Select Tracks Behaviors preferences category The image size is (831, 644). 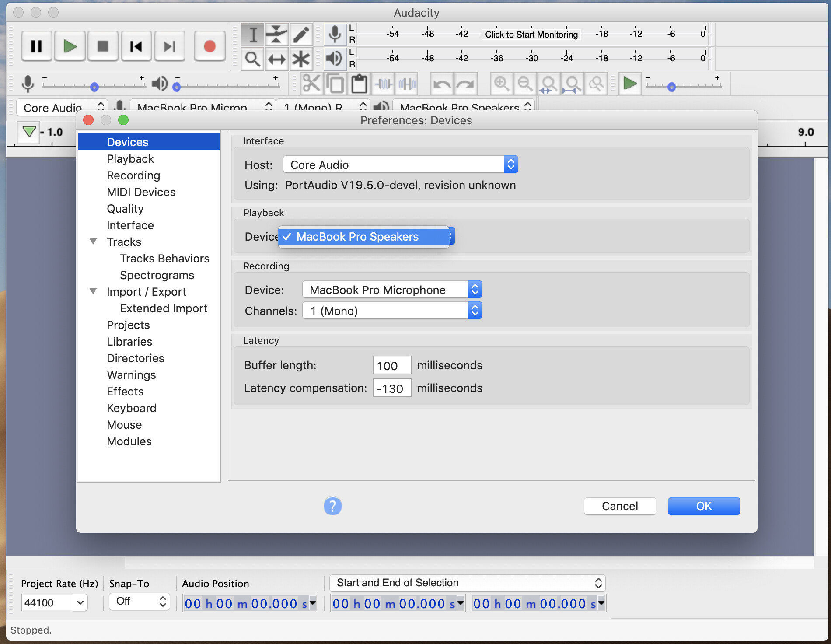pyautogui.click(x=165, y=258)
